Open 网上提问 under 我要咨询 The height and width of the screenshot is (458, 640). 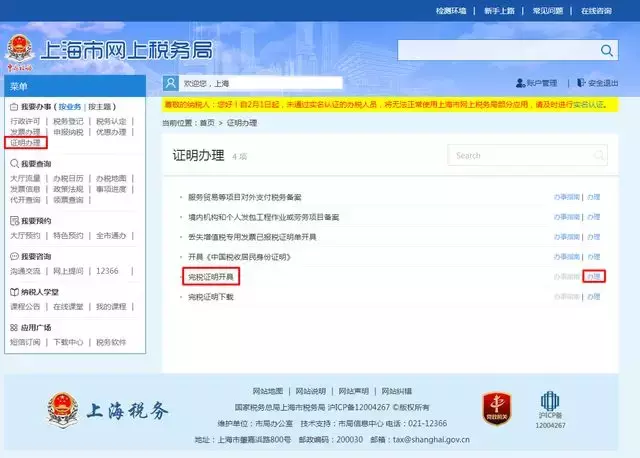(68, 271)
